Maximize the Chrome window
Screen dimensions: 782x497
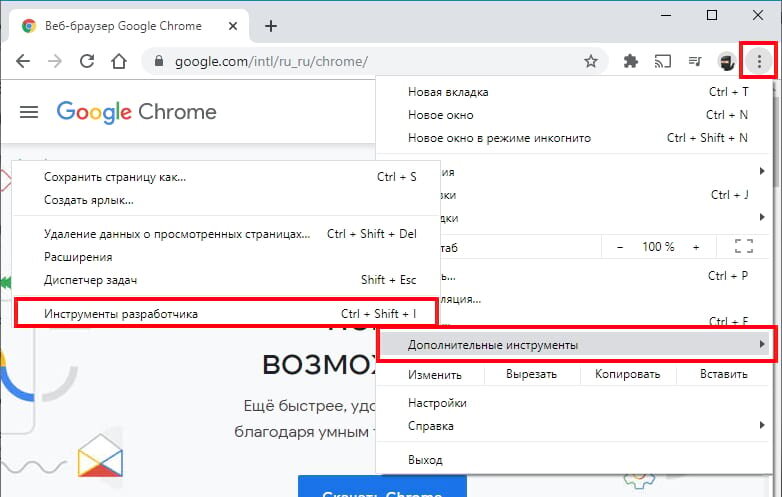coord(712,15)
